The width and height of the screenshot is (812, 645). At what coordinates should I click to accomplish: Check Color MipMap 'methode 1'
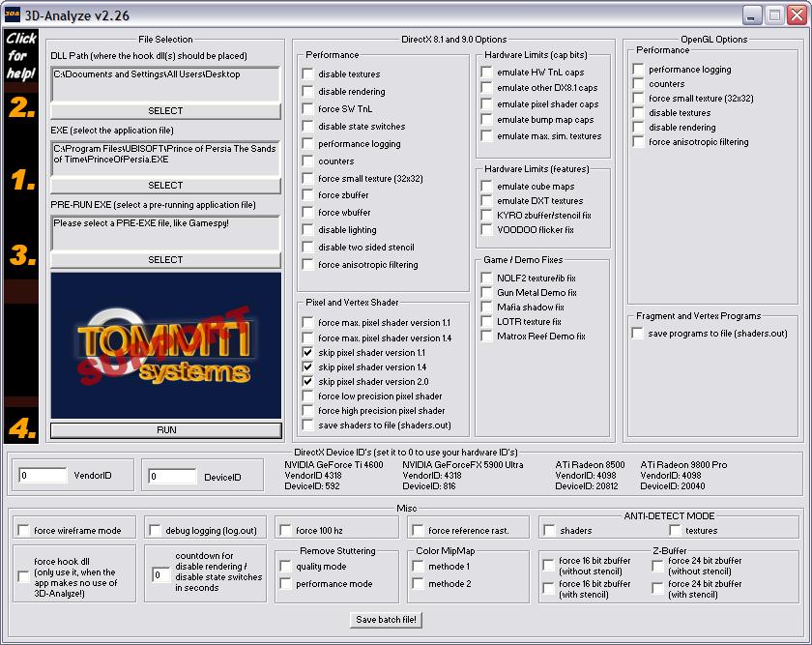coord(418,567)
